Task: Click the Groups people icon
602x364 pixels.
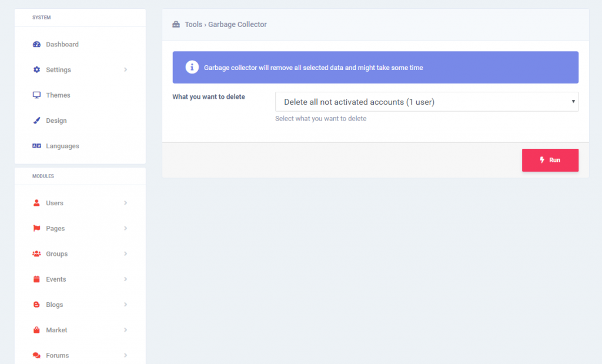Action: point(36,254)
